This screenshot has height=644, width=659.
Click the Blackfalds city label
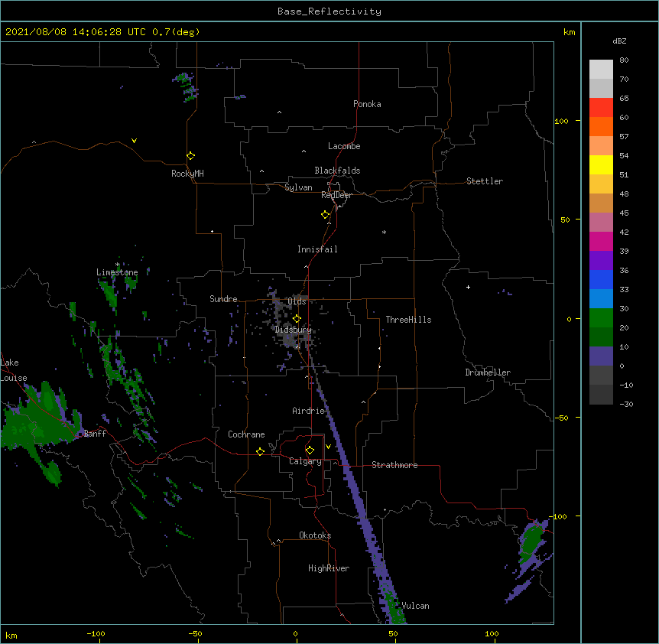point(337,171)
